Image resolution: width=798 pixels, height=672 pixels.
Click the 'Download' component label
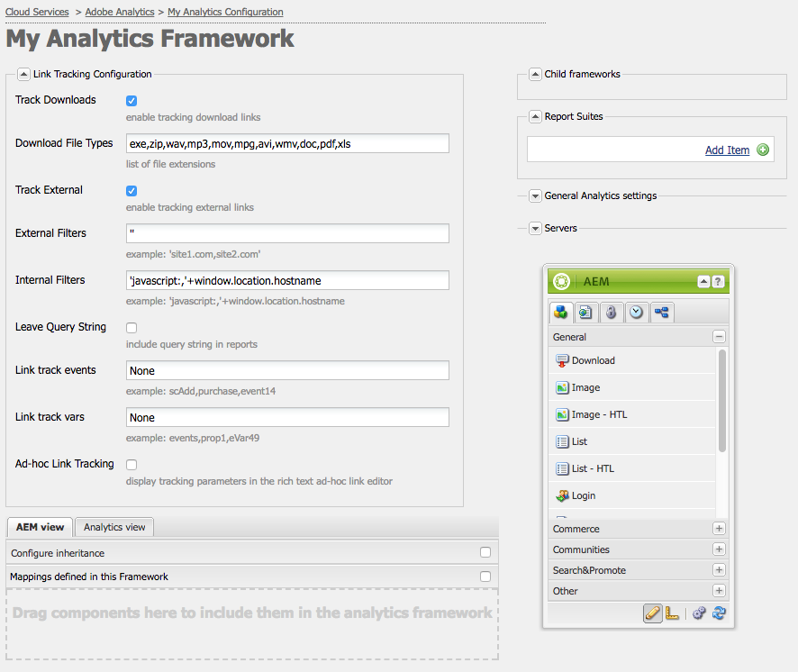[x=593, y=360]
